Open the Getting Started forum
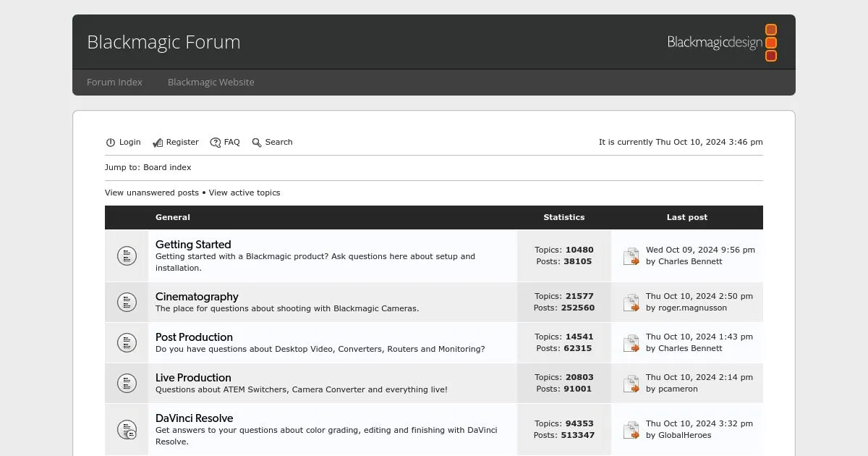This screenshot has height=456, width=868. click(193, 245)
